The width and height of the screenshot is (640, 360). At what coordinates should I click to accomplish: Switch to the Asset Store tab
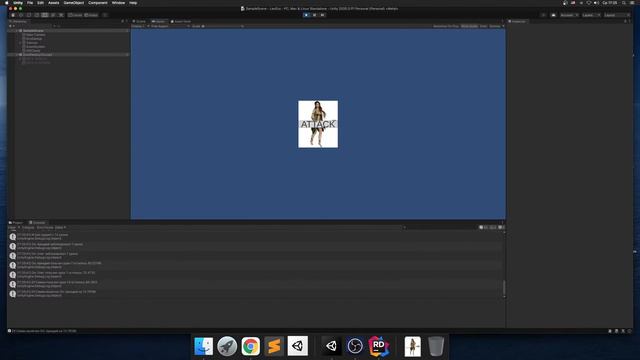coord(181,21)
